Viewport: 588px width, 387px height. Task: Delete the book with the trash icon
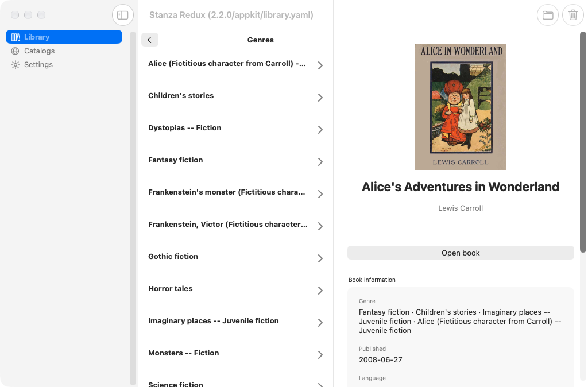tap(572, 15)
